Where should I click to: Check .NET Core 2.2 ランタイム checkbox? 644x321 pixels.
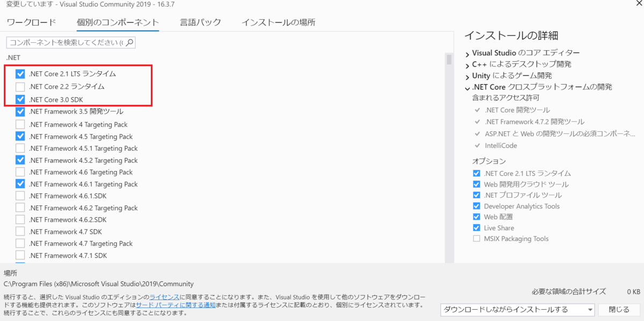click(x=20, y=86)
